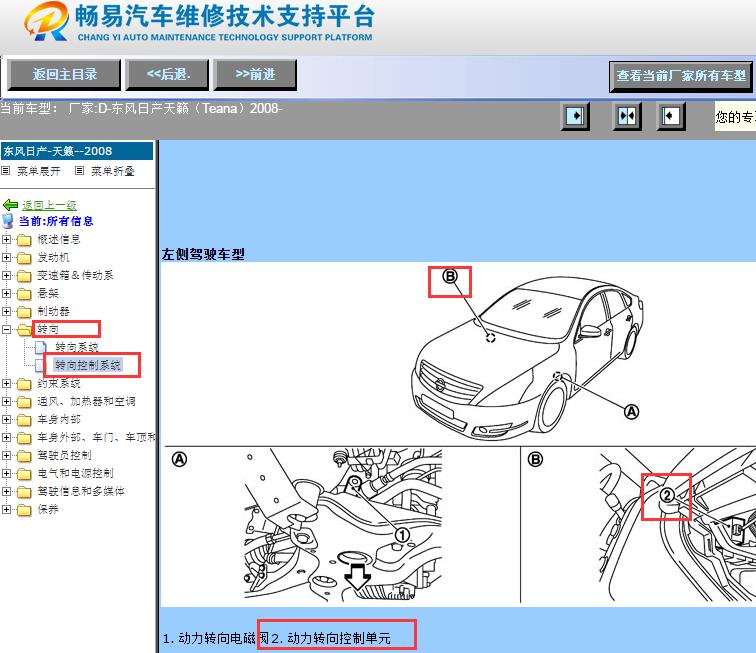Viewport: 756px width, 653px height.
Task: Open 查看当前厂家所有车型 button
Action: [x=681, y=76]
